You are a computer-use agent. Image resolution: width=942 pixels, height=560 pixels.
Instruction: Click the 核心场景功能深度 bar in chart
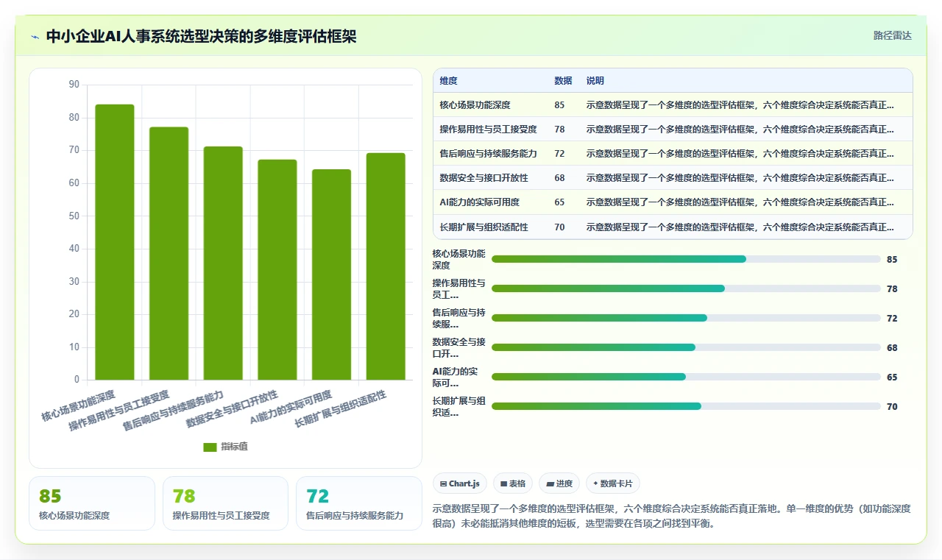pyautogui.click(x=115, y=242)
